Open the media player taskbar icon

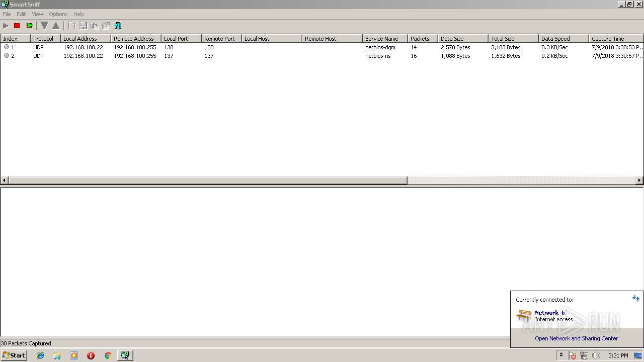point(74,355)
